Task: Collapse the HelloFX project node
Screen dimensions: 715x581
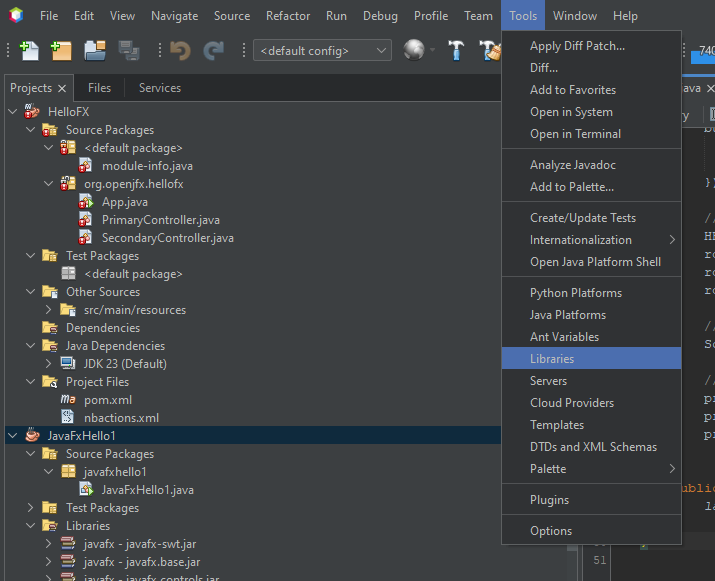Action: (x=13, y=111)
